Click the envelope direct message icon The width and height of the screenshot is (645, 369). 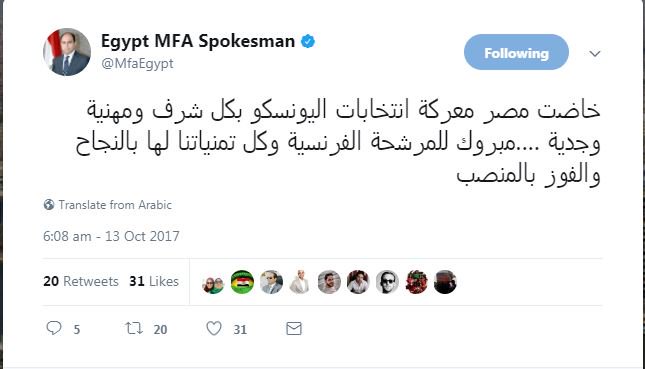coord(294,329)
